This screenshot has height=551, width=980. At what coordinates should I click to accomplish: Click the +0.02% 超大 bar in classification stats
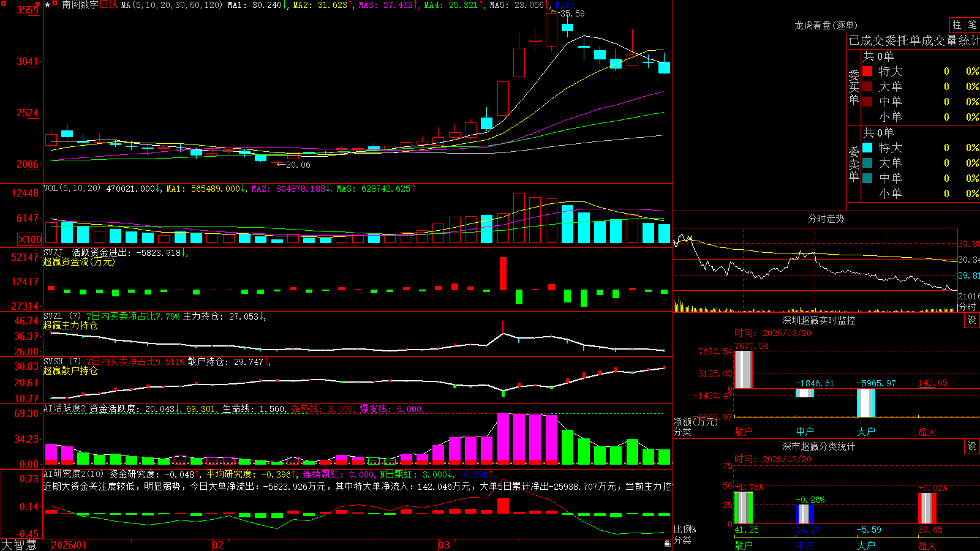coord(927,508)
